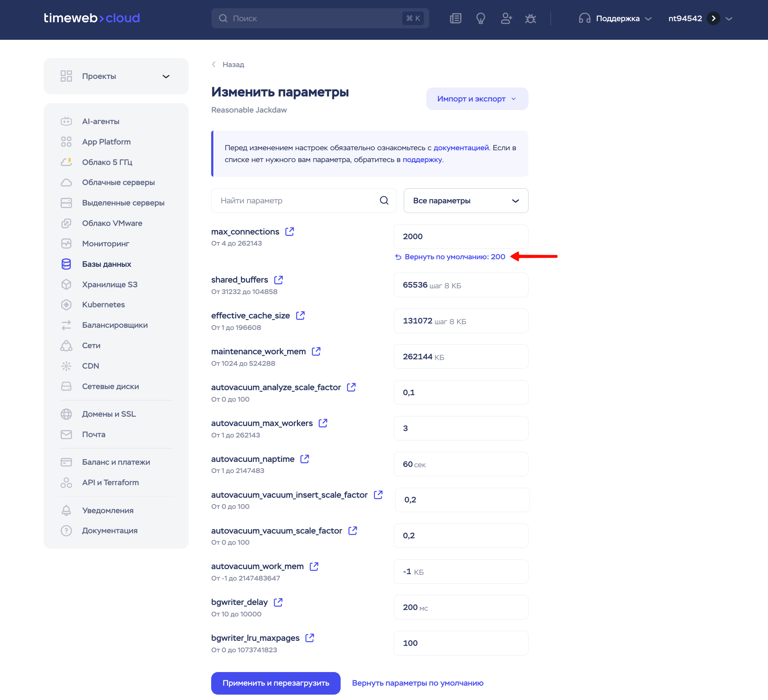Open Баланс и платежи section
Viewport: 768px width, 700px height.
pyautogui.click(x=116, y=462)
